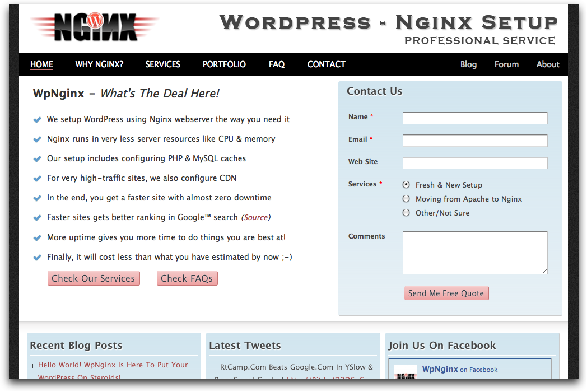Viewport: 587px width, 392px height.
Task: Click the Name input field
Action: tap(475, 118)
